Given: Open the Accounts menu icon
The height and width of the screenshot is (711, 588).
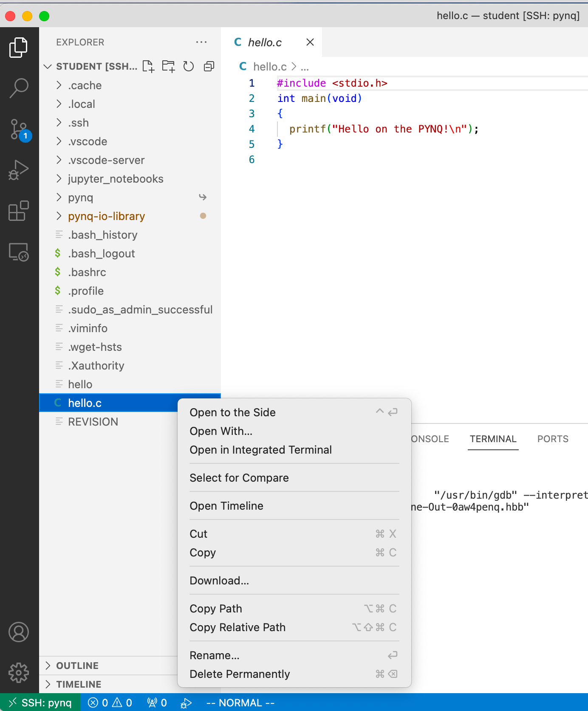Looking at the screenshot, I should [19, 632].
